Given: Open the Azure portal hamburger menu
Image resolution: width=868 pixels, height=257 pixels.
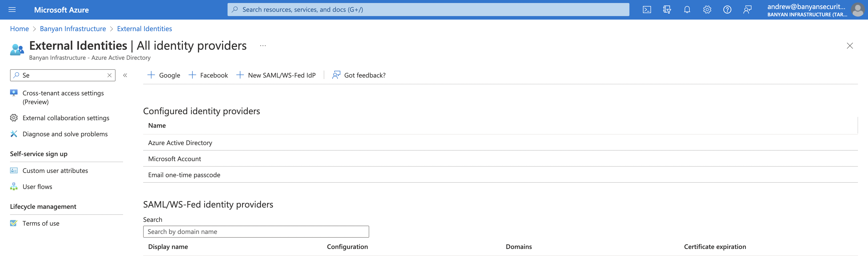Looking at the screenshot, I should pyautogui.click(x=12, y=10).
